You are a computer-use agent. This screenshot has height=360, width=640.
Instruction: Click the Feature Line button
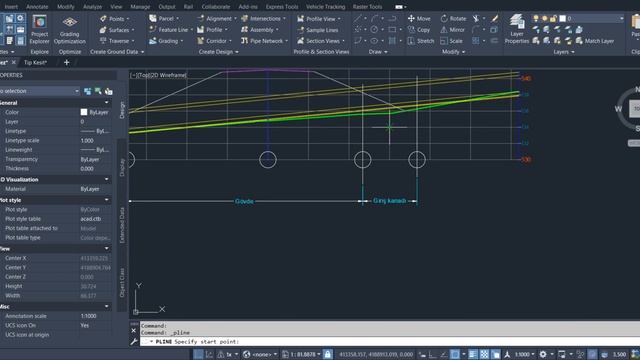point(171,30)
